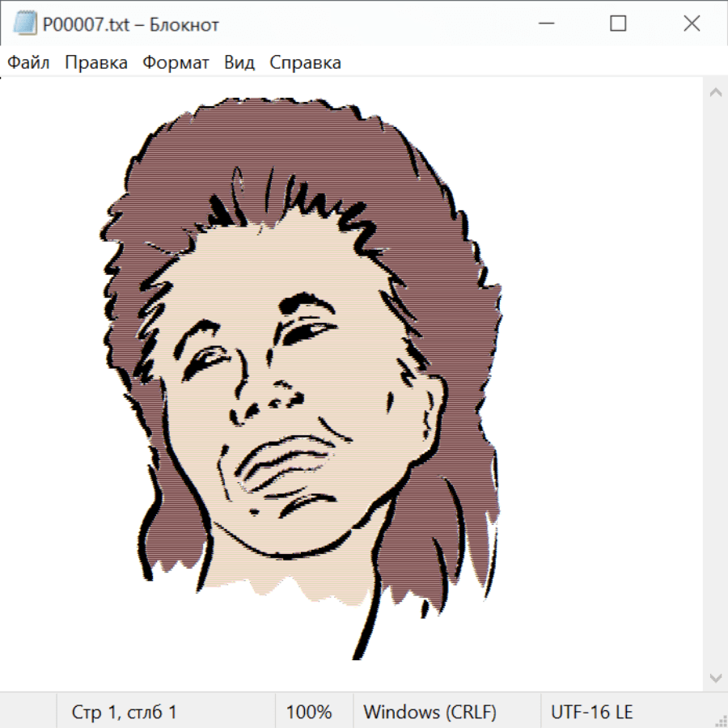The width and height of the screenshot is (728, 728).
Task: Click the scroll up arrow
Action: [x=715, y=93]
